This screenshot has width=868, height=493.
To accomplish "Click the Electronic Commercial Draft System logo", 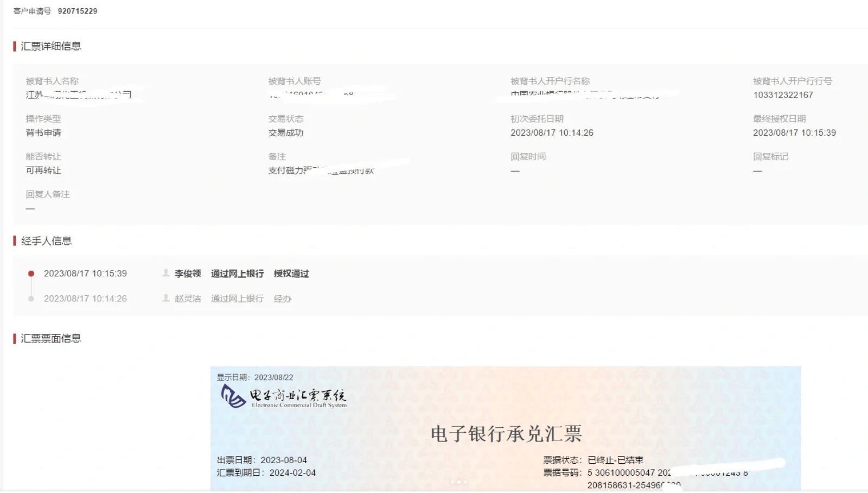I will [x=284, y=396].
